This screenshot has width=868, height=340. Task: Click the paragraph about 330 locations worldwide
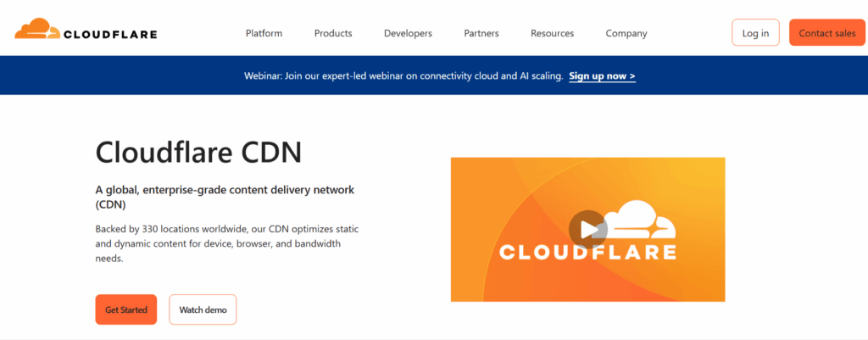pos(227,243)
